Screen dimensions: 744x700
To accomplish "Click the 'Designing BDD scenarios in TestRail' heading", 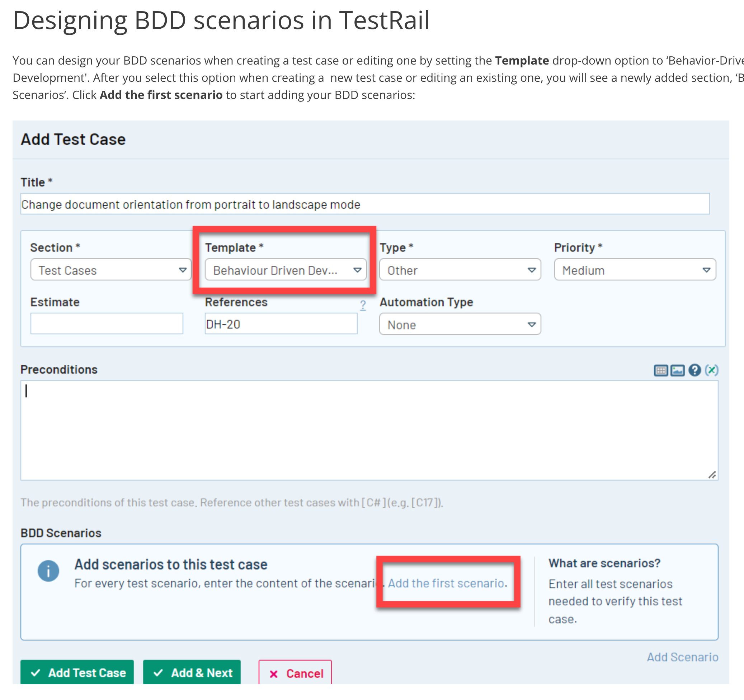I will click(221, 20).
